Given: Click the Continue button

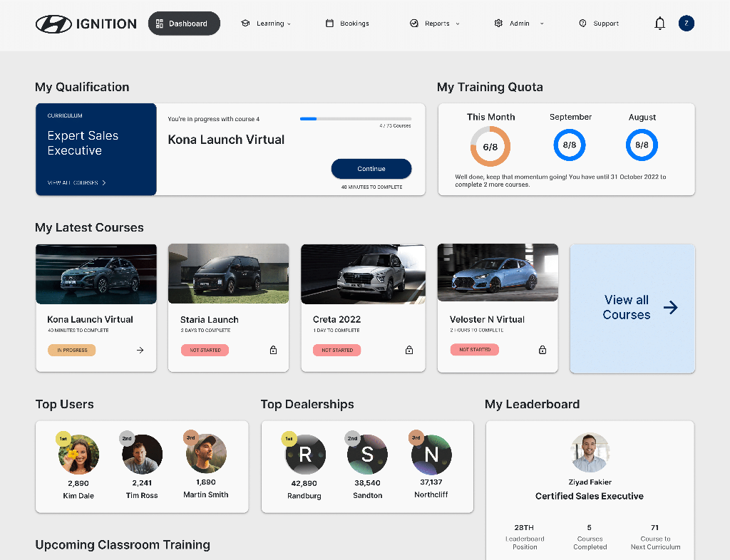Looking at the screenshot, I should (371, 169).
